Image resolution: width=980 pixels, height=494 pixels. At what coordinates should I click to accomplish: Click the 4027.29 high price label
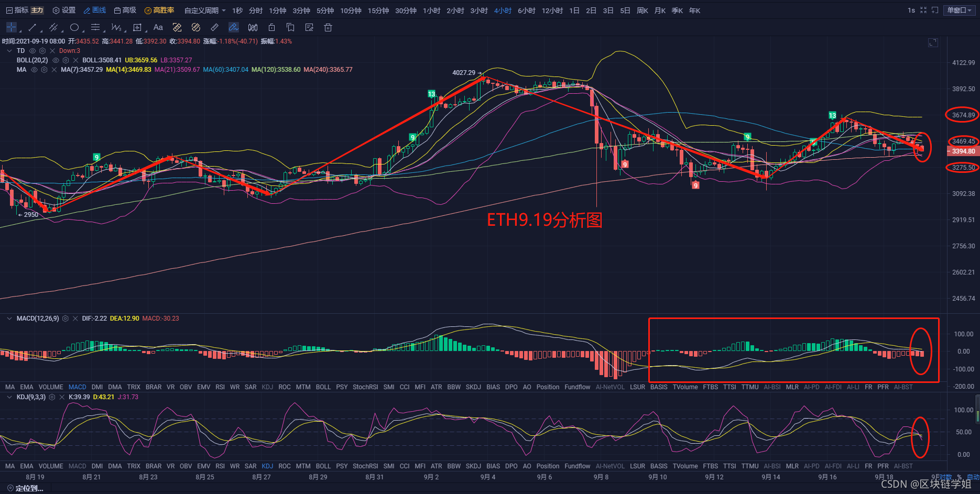[464, 73]
